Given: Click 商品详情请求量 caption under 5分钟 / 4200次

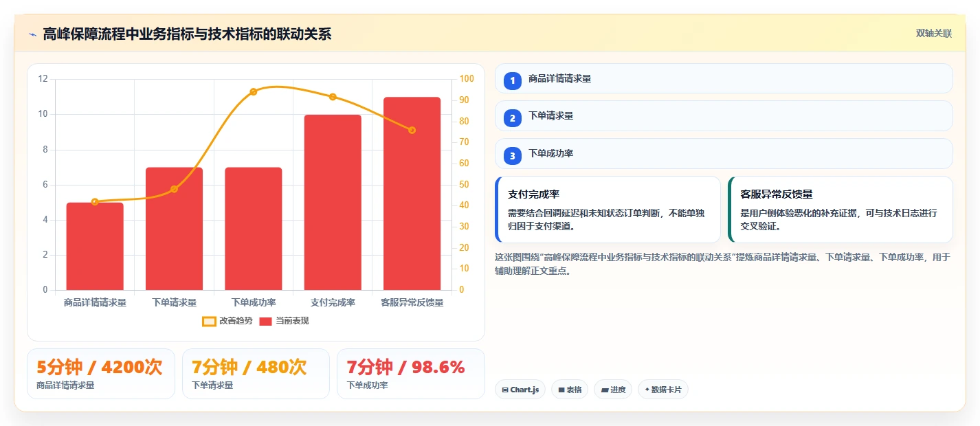Looking at the screenshot, I should click(x=65, y=385).
